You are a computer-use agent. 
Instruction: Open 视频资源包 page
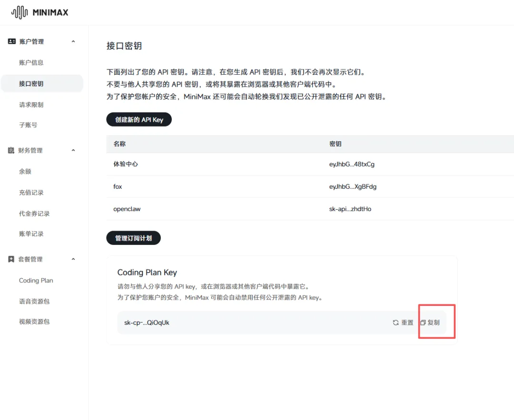point(34,322)
